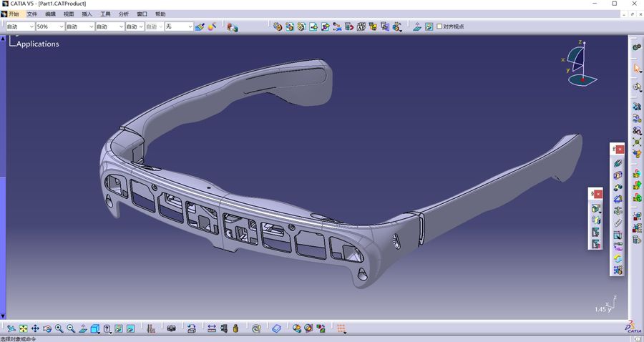Click the Rotate view icon
Viewport: 644px width, 342px height.
click(x=47, y=328)
